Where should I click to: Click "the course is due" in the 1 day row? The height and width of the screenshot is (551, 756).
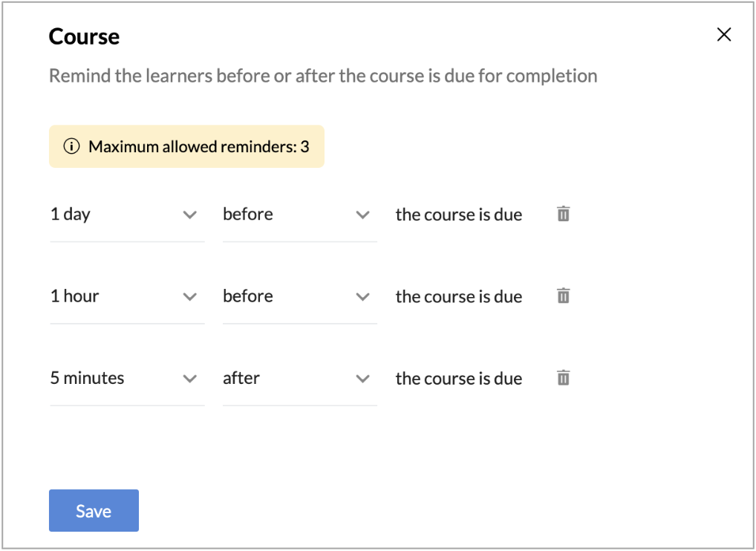(458, 215)
